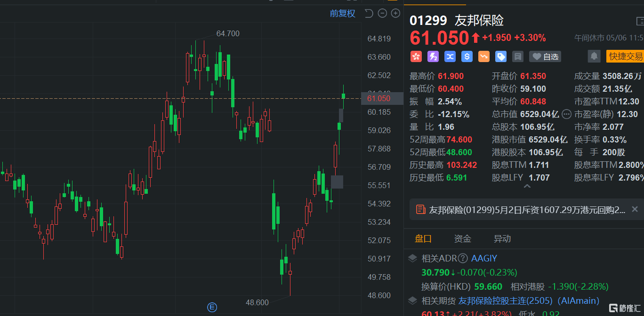Click the 52周最低 value 48.600

tap(459, 152)
